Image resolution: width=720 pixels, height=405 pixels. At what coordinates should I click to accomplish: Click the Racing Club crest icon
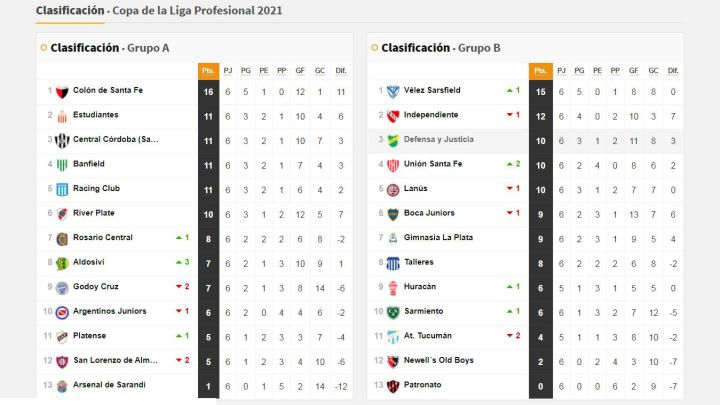(x=62, y=189)
